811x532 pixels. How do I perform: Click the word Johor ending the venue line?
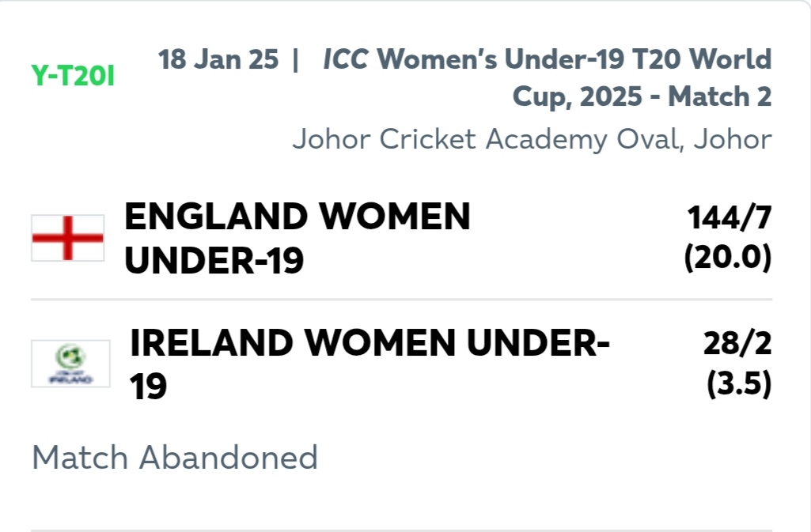(x=733, y=139)
